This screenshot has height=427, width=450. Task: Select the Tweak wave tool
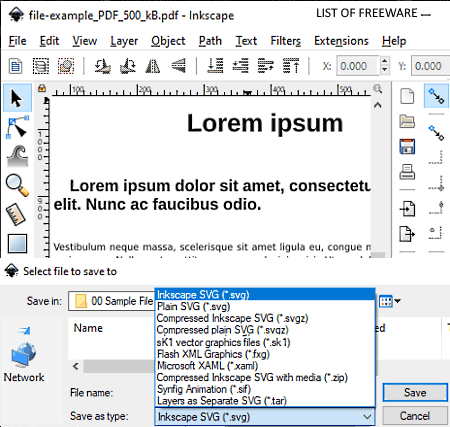(18, 156)
